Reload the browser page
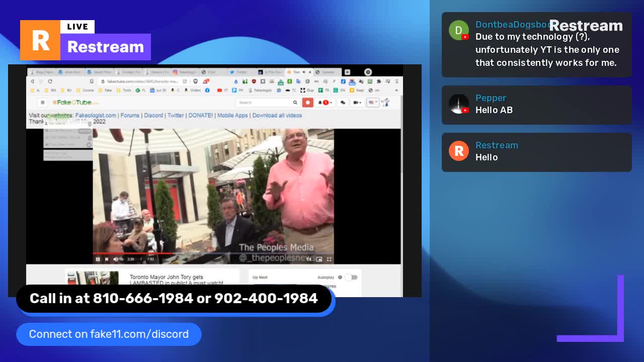The height and width of the screenshot is (362, 644). pos(50,81)
